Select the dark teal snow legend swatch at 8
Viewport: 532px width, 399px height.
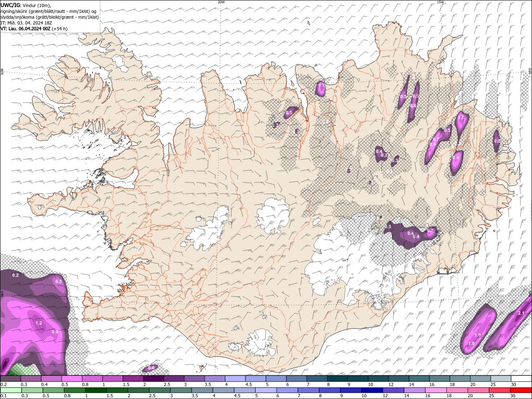[337, 379]
